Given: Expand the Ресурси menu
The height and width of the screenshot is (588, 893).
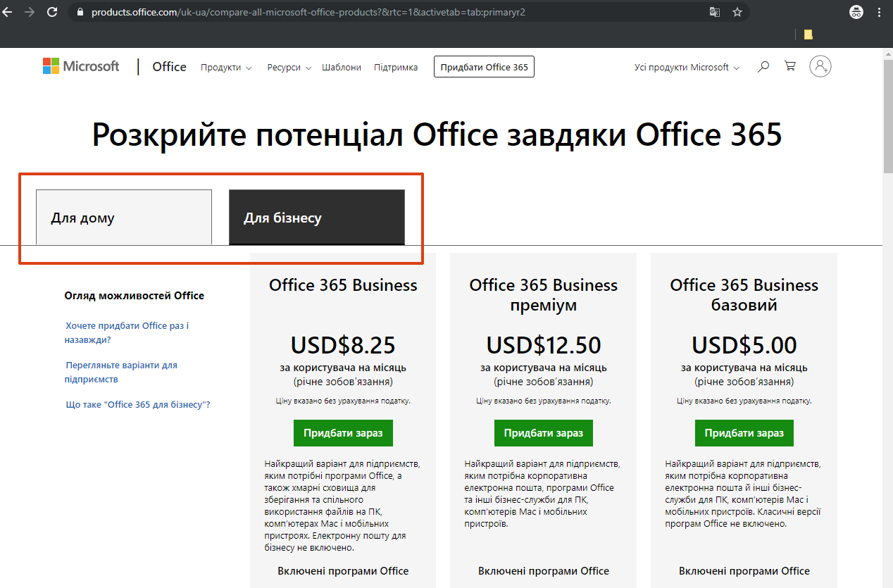Looking at the screenshot, I should pyautogui.click(x=289, y=68).
